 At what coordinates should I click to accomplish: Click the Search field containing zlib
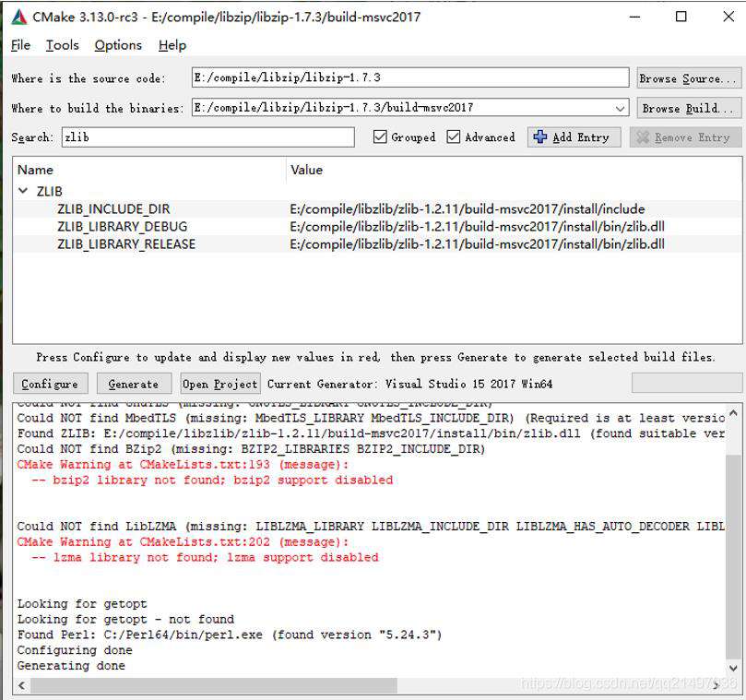(x=207, y=137)
